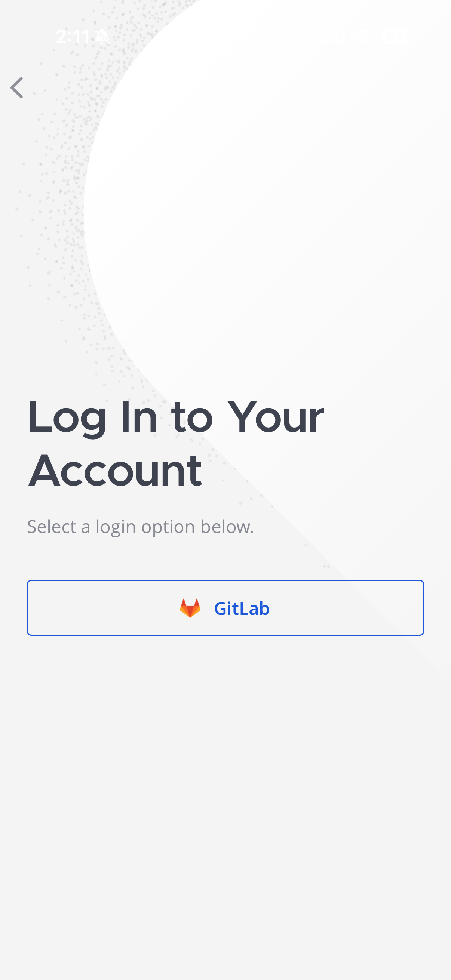Tap the back chevron arrow
This screenshot has height=980, width=451.
click(x=17, y=88)
